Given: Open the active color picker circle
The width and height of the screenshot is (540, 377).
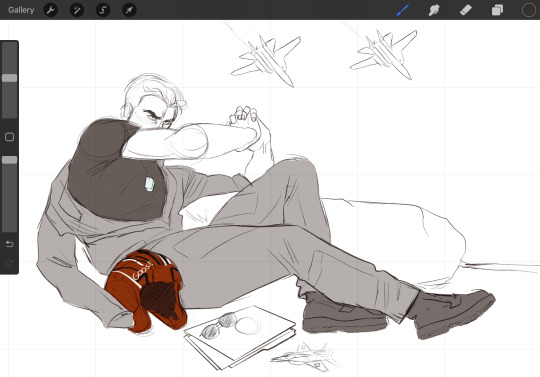Looking at the screenshot, I should (x=529, y=10).
